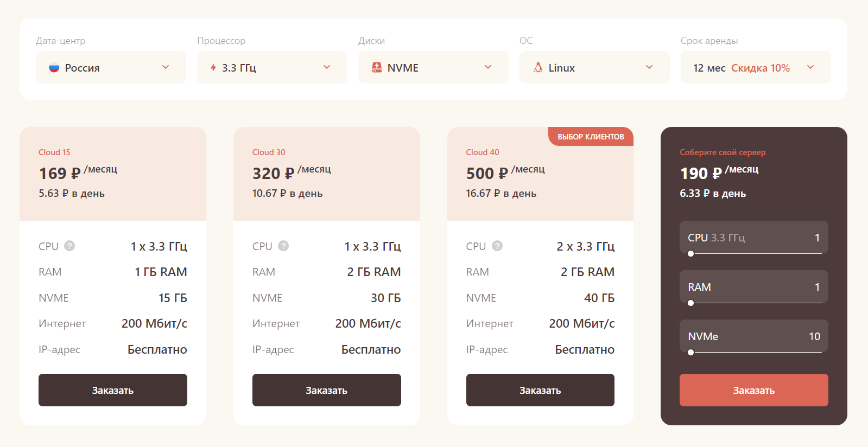Viewport: 868px width, 447px height.
Task: Click the Linux penguin icon
Action: click(538, 67)
